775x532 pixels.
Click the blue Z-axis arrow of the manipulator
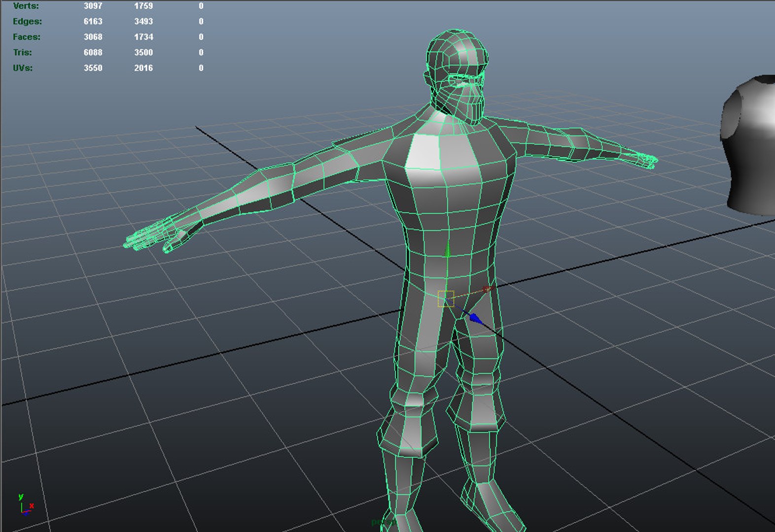(x=476, y=319)
